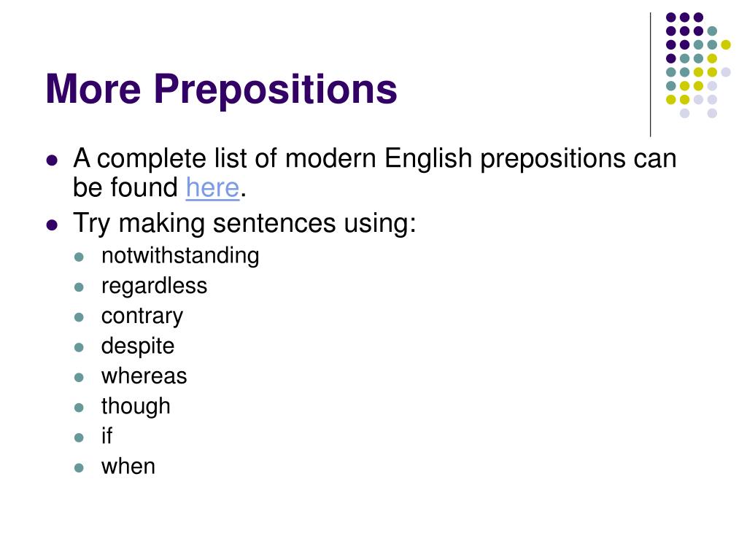The height and width of the screenshot is (560, 747).
Task: Select the word 'notwithstanding'
Action: [x=180, y=256]
